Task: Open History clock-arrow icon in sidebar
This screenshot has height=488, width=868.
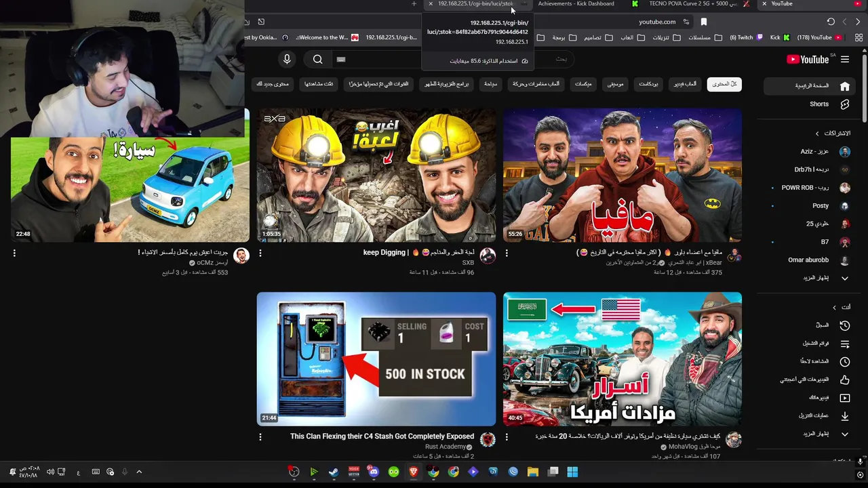Action: pyautogui.click(x=844, y=325)
